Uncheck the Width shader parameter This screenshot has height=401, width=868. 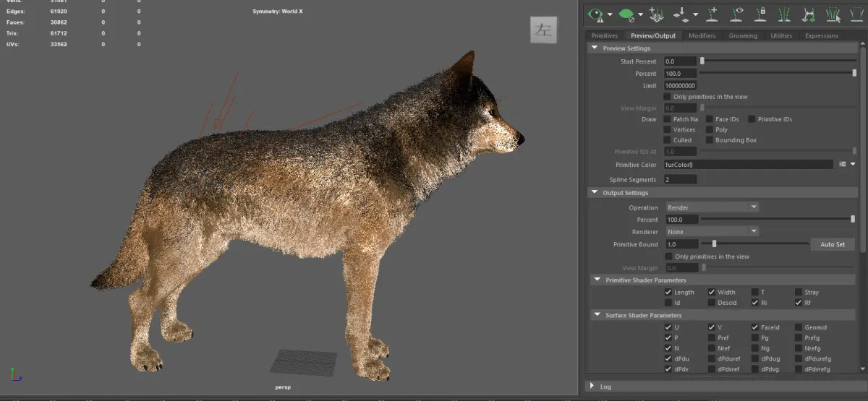click(x=712, y=292)
